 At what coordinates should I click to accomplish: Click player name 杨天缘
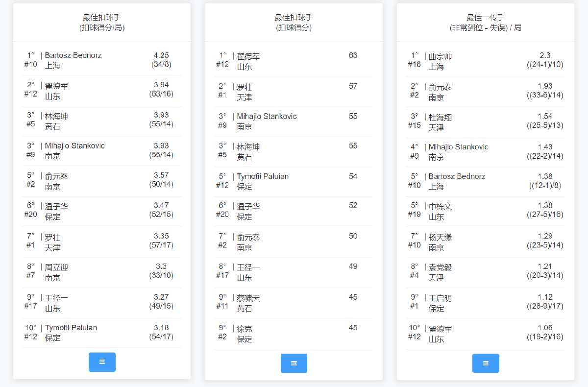(x=440, y=238)
